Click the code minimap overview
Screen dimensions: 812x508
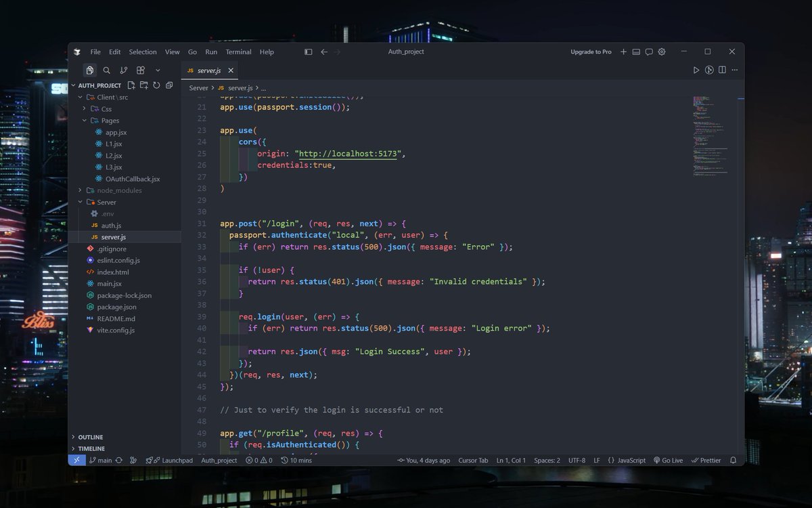pyautogui.click(x=709, y=135)
